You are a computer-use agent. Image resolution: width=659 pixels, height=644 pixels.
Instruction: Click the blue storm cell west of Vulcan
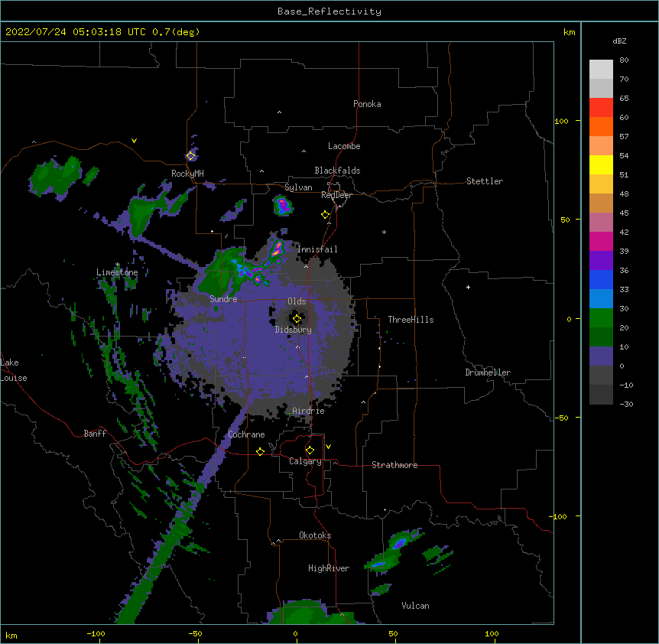pos(398,543)
